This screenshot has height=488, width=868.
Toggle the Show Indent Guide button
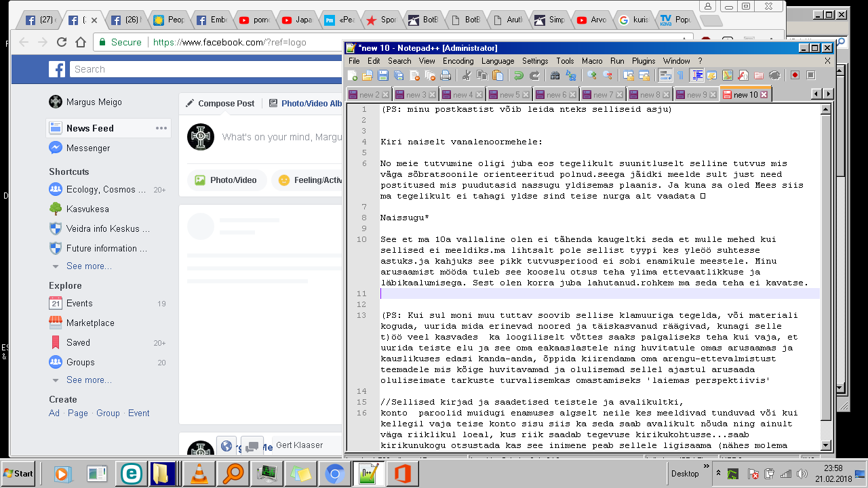coord(696,75)
